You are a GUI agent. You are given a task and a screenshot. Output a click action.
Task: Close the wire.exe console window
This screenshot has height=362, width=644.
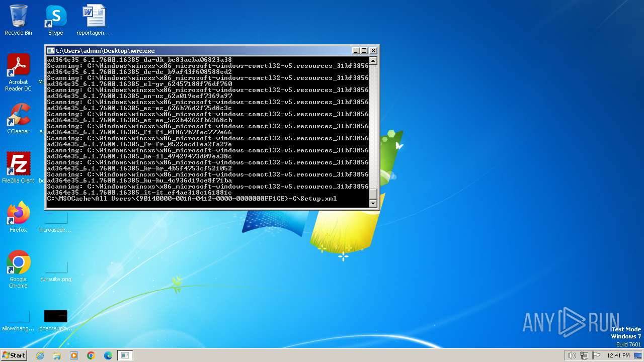tap(373, 51)
